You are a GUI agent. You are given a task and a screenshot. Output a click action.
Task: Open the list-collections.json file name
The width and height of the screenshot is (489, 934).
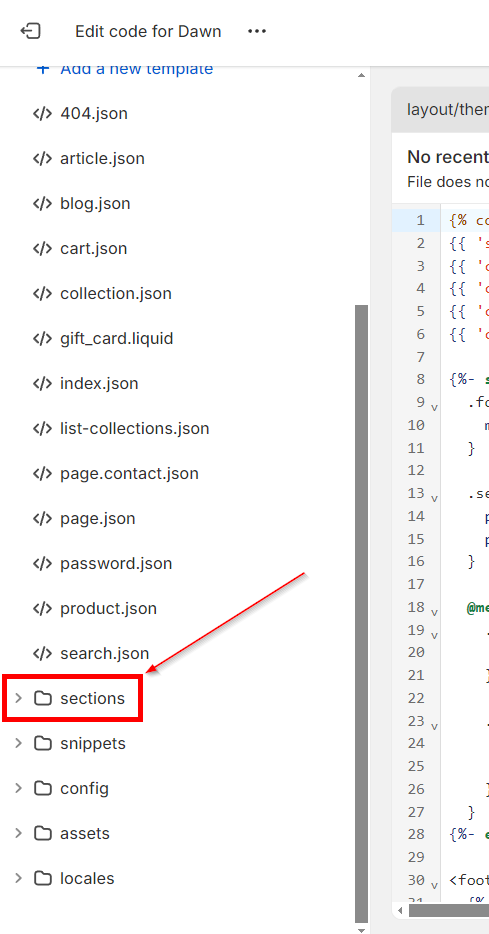(x=135, y=428)
